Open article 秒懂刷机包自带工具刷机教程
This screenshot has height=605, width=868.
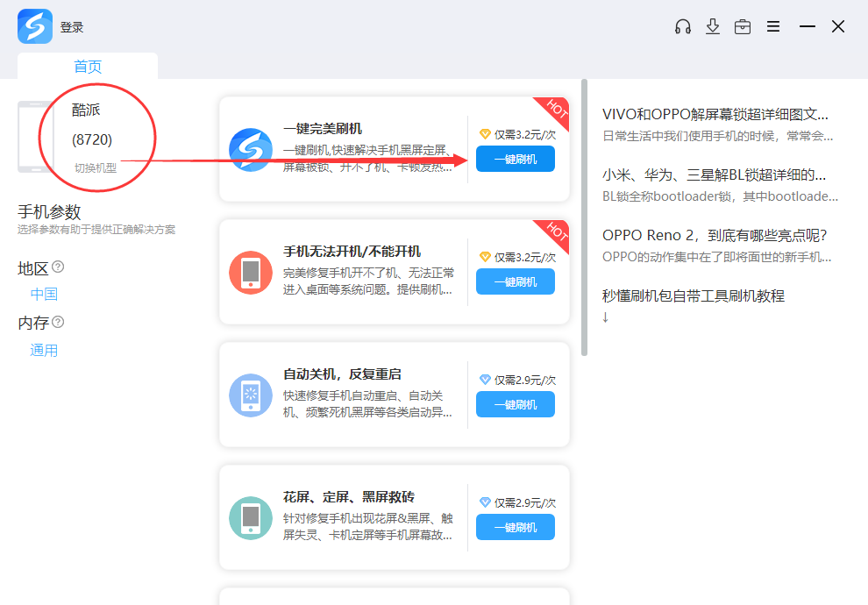tap(693, 295)
